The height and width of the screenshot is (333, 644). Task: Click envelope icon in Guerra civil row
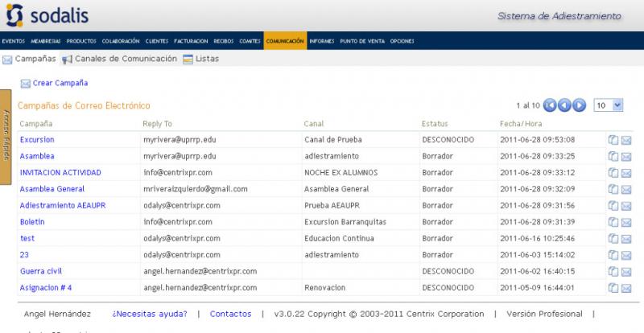click(x=626, y=272)
